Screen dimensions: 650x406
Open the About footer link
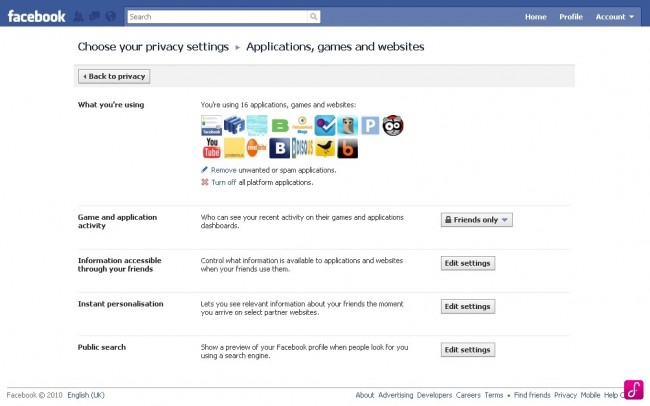coord(365,395)
